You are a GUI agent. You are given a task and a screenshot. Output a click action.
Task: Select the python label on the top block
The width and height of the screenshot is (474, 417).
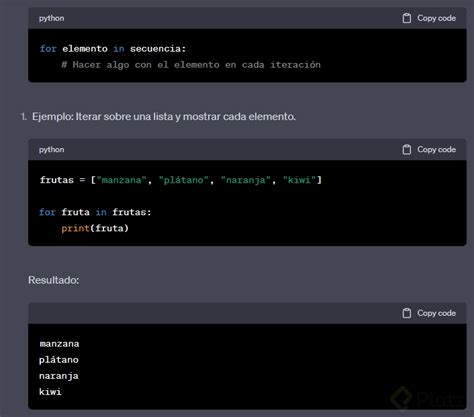coord(52,19)
